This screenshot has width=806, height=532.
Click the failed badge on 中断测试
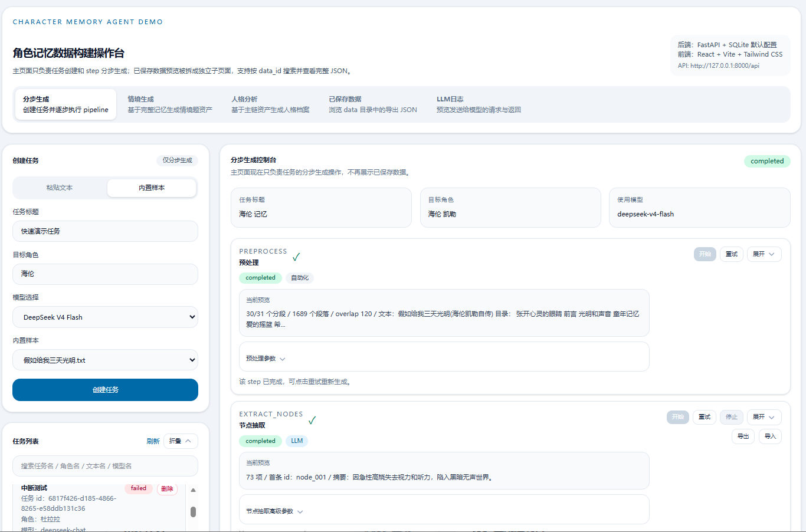point(139,488)
